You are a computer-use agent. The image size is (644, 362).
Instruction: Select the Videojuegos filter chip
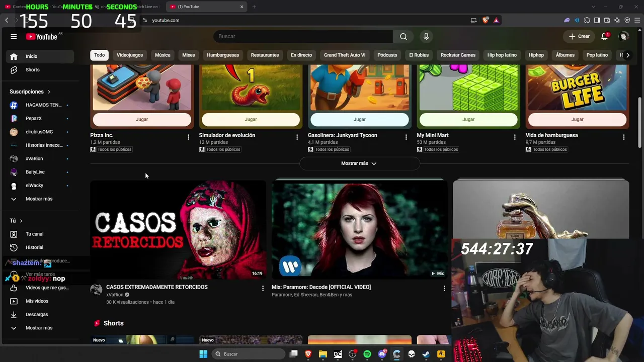pos(130,55)
